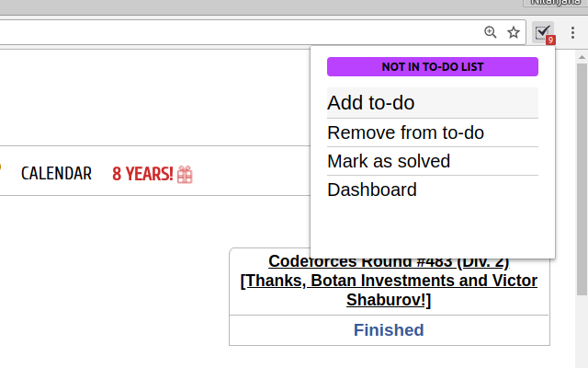Open the CALENDAR navigation link

(x=56, y=174)
